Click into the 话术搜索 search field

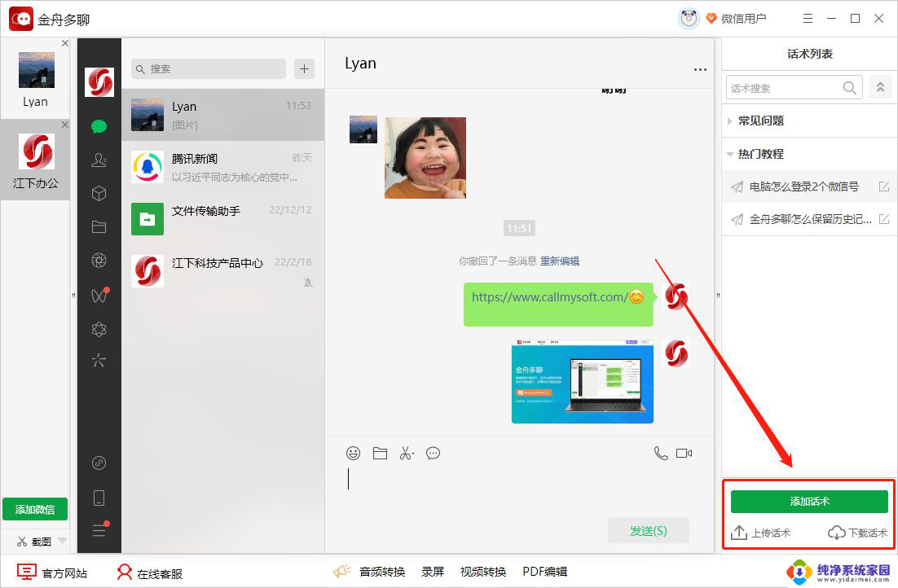pos(784,88)
